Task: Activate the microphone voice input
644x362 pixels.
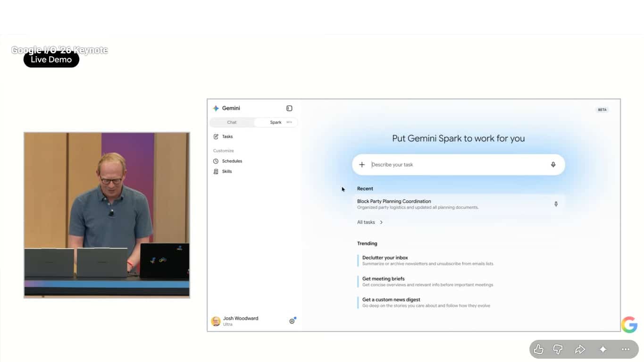Action: pyautogui.click(x=553, y=165)
